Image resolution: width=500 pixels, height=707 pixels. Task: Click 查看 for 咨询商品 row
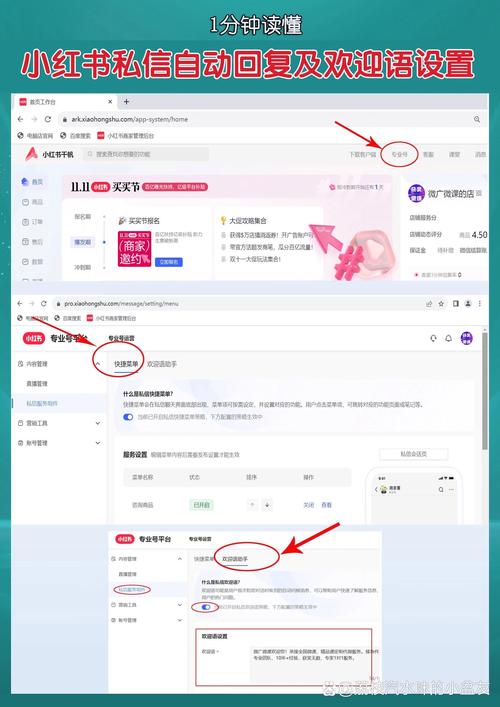[326, 505]
